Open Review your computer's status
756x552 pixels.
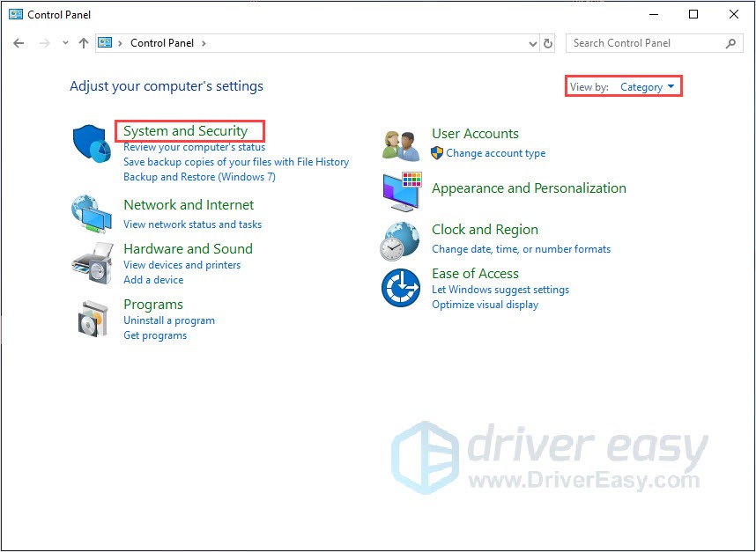[x=195, y=147]
